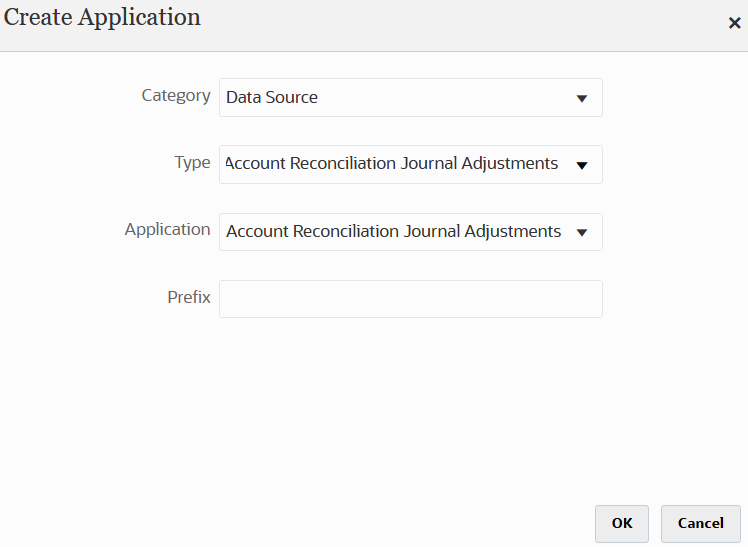This screenshot has height=547, width=748.
Task: Click the 'Data Source' value in Category
Action: (272, 98)
